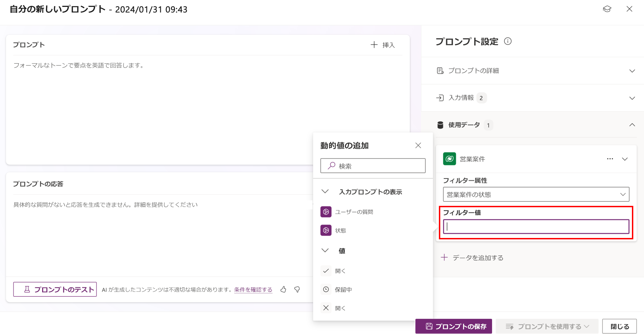The height and width of the screenshot is (334, 644).
Task: Open the learning graduation cap icon
Action: [607, 9]
